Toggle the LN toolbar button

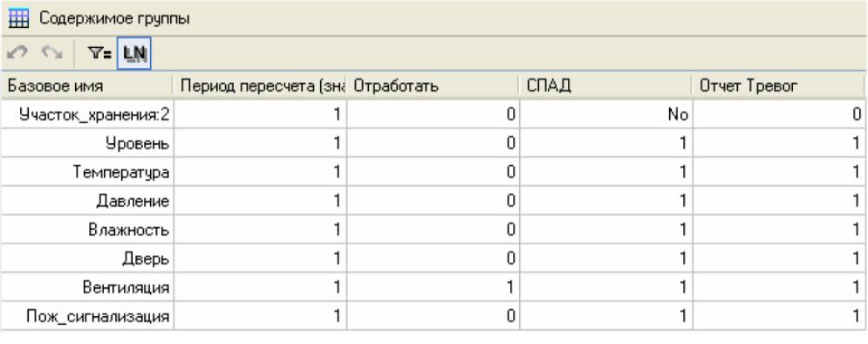click(134, 53)
